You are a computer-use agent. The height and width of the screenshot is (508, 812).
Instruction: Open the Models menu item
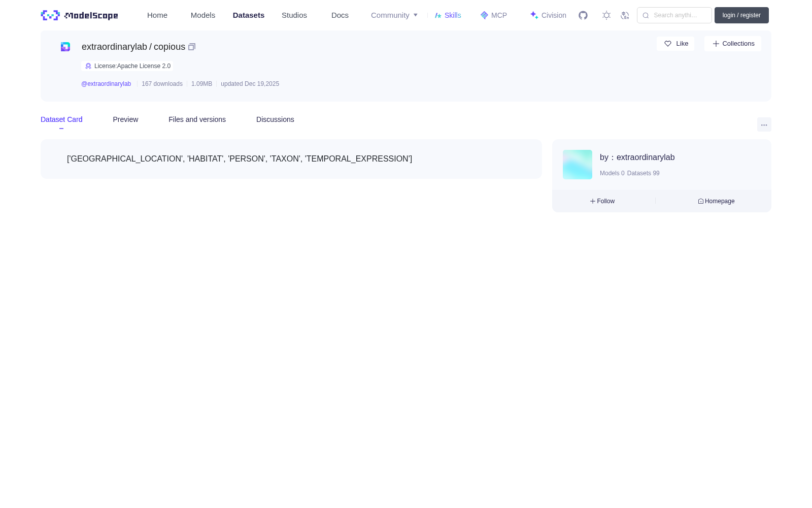point(203,15)
